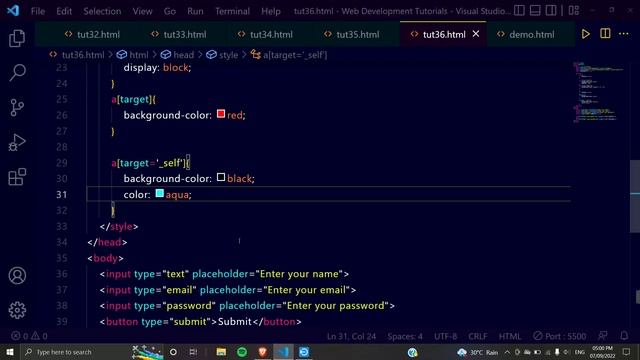
Task: Toggle secondary side bar layout icon
Action: click(551, 10)
